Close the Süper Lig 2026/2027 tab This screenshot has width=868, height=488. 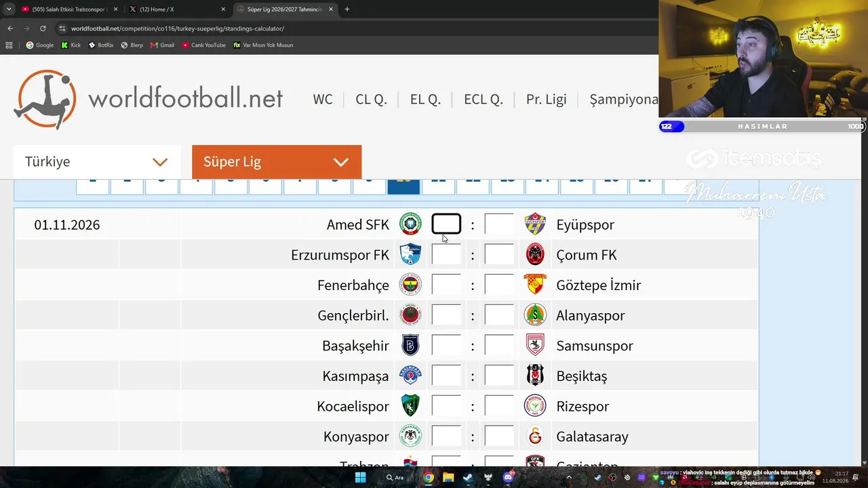coord(330,9)
